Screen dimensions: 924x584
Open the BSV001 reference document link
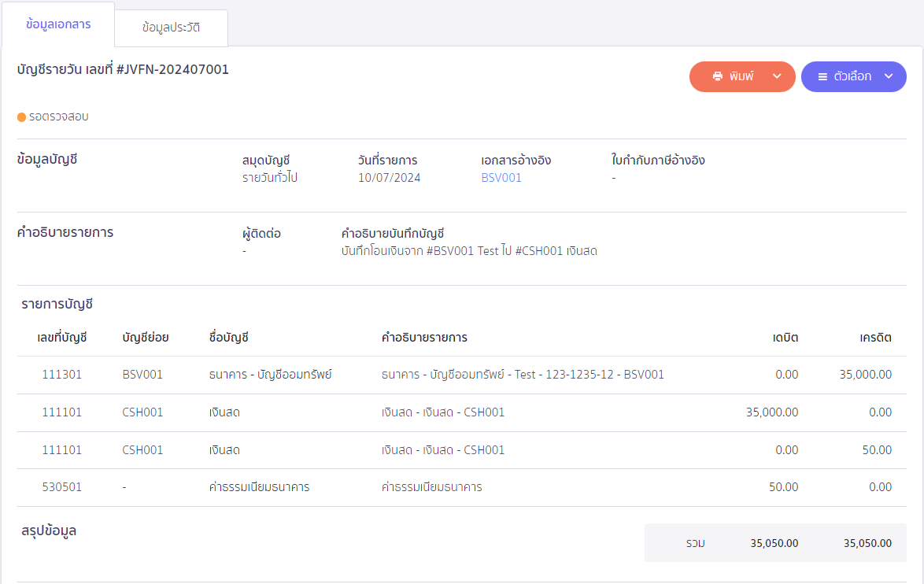point(501,177)
